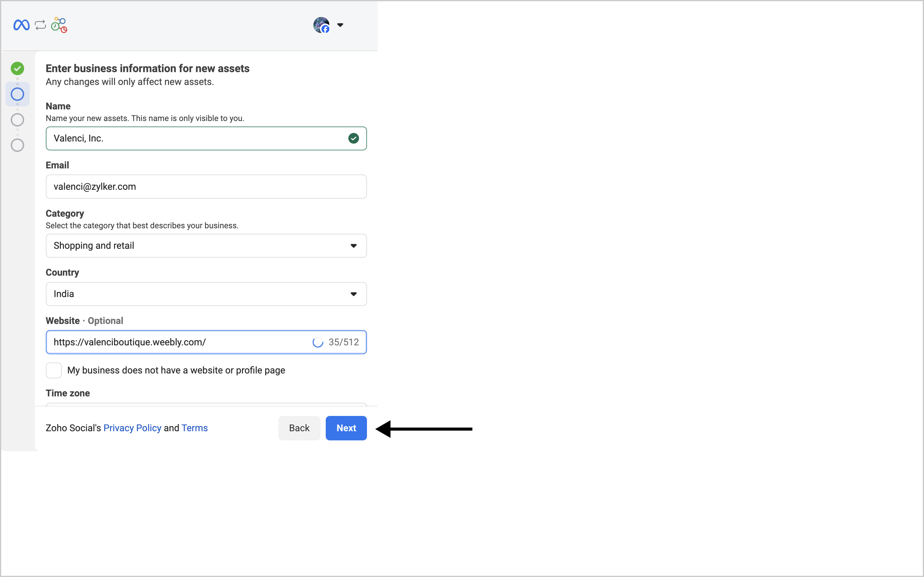Screen dimensions: 924x577
Task: Click the profile avatar with Facebook badge
Action: click(x=321, y=25)
